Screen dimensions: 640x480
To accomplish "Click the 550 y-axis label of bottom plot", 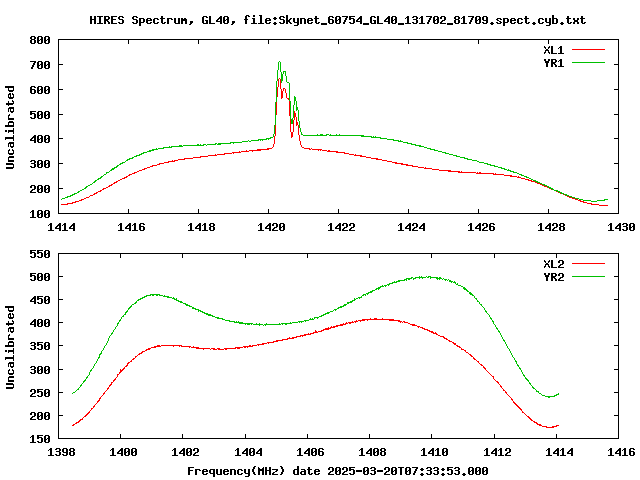I will pos(40,254).
